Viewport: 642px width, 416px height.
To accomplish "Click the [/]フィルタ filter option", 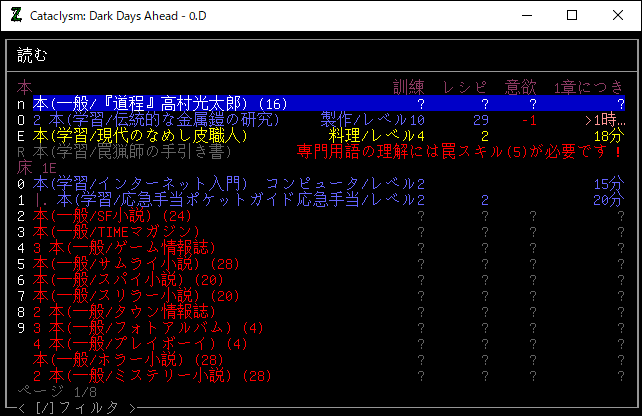I will tap(76, 406).
